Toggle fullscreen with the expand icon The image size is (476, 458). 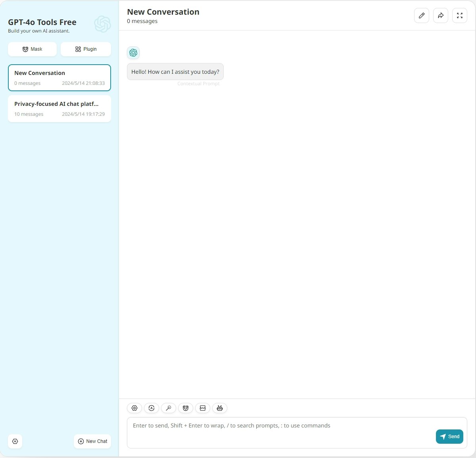460,15
